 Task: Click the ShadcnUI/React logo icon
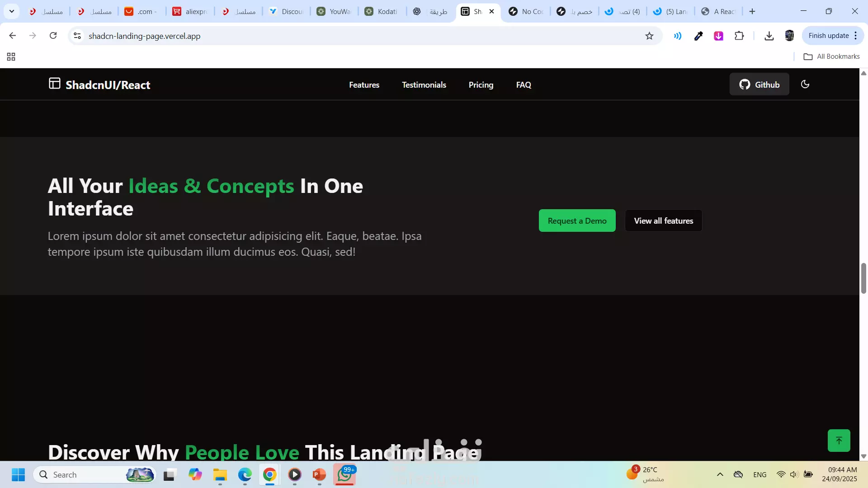[54, 84]
